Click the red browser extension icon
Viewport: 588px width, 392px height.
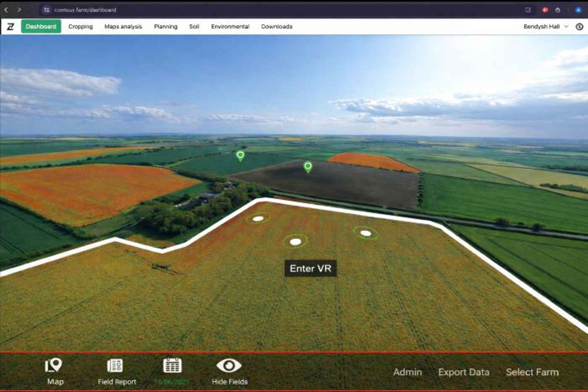coord(545,10)
